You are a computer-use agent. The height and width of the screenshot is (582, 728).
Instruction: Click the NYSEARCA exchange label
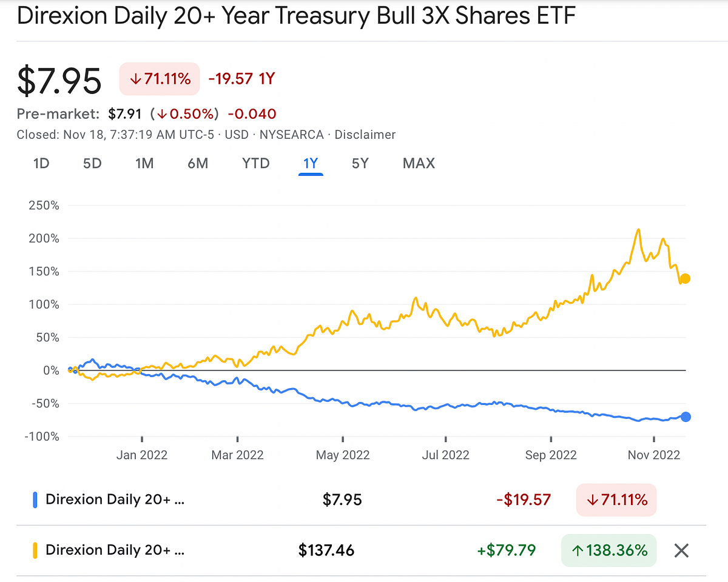click(x=291, y=135)
